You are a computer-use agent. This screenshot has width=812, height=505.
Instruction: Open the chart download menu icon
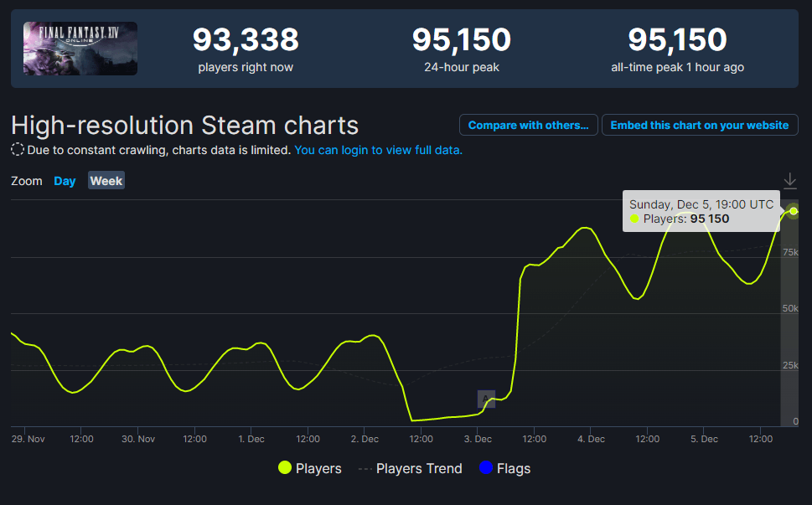(789, 181)
